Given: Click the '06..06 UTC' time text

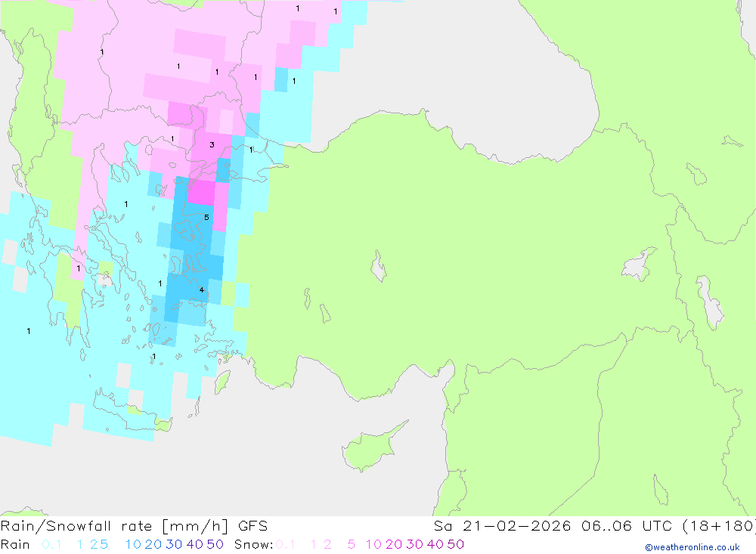Looking at the screenshot, I should click(x=626, y=526).
